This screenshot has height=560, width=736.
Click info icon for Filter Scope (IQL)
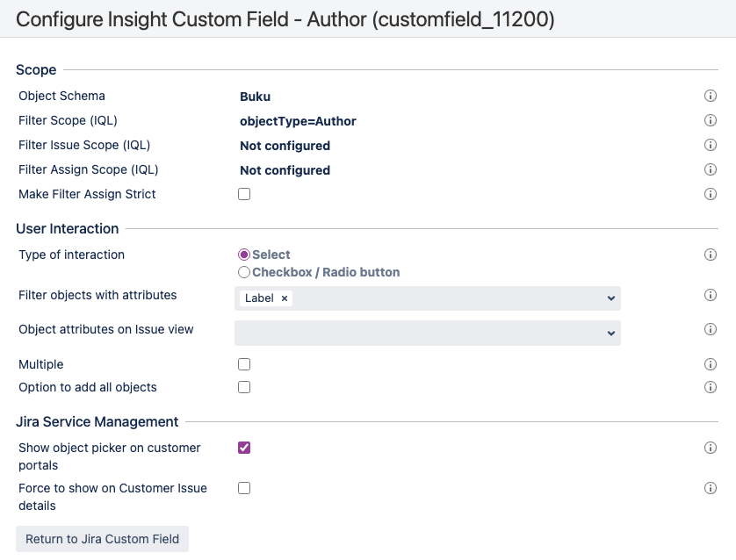(x=711, y=121)
